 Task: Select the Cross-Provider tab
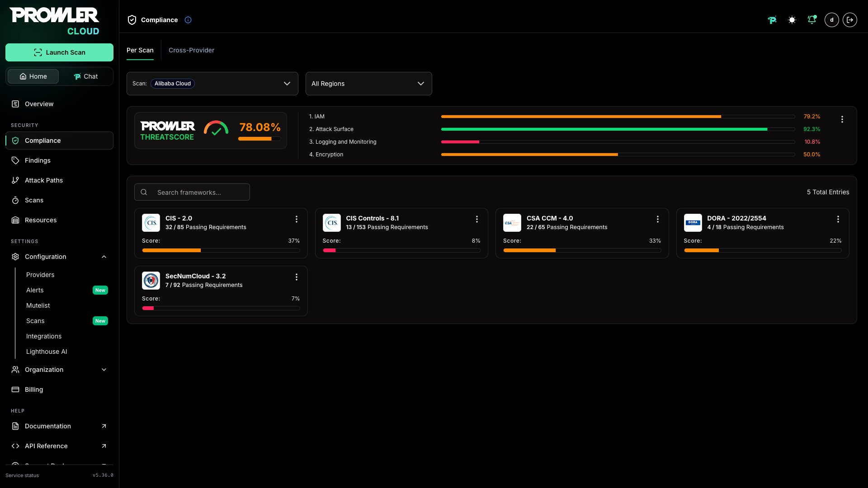[192, 50]
